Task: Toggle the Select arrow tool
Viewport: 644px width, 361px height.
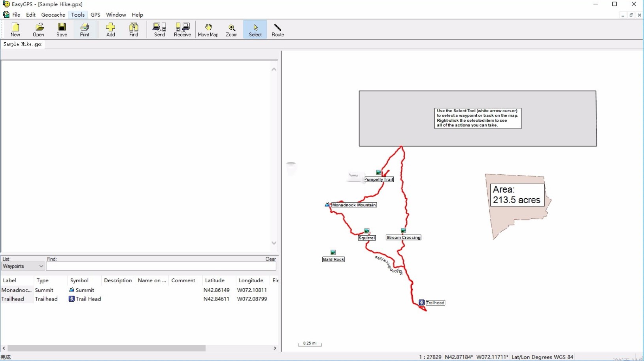Action: [255, 30]
